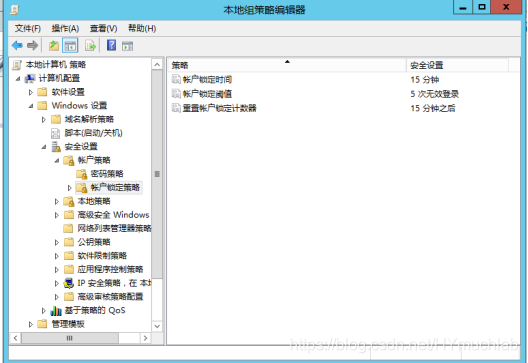This screenshot has height=363, width=528.
Task: Select 网络列表管理器策略 in the tree
Action: click(114, 229)
